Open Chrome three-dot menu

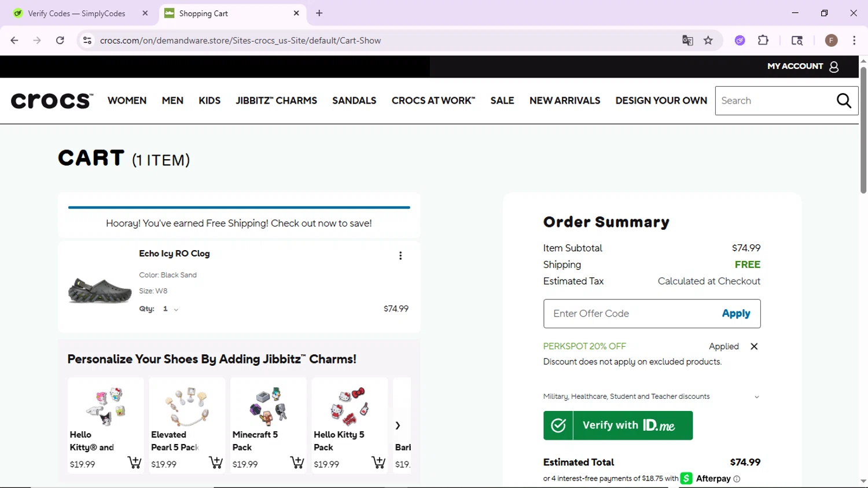point(854,41)
